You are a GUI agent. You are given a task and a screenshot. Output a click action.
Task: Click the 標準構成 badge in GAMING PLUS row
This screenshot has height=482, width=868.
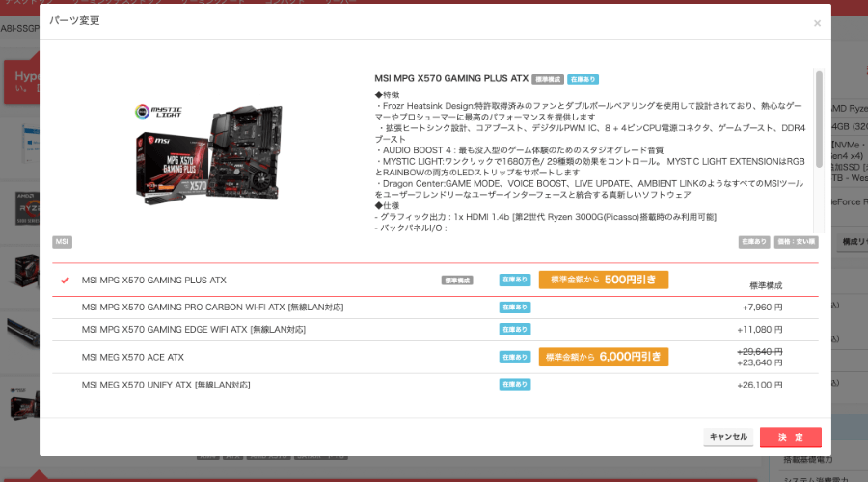pos(457,281)
